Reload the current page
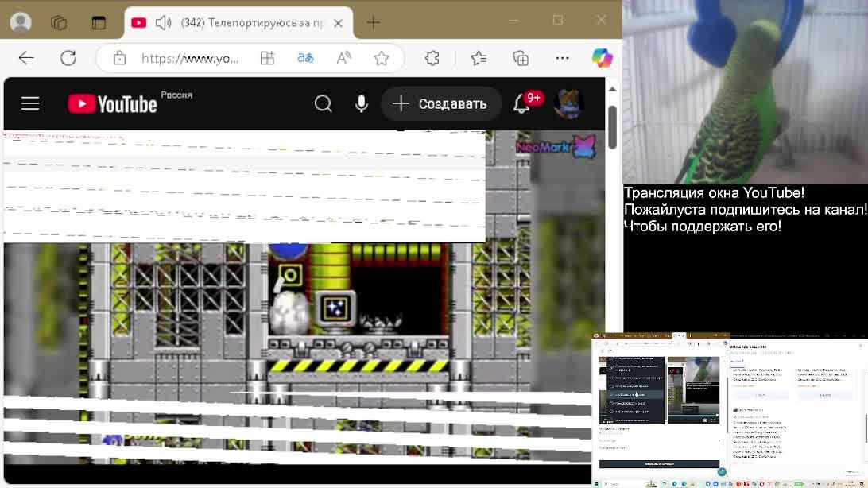 point(68,58)
